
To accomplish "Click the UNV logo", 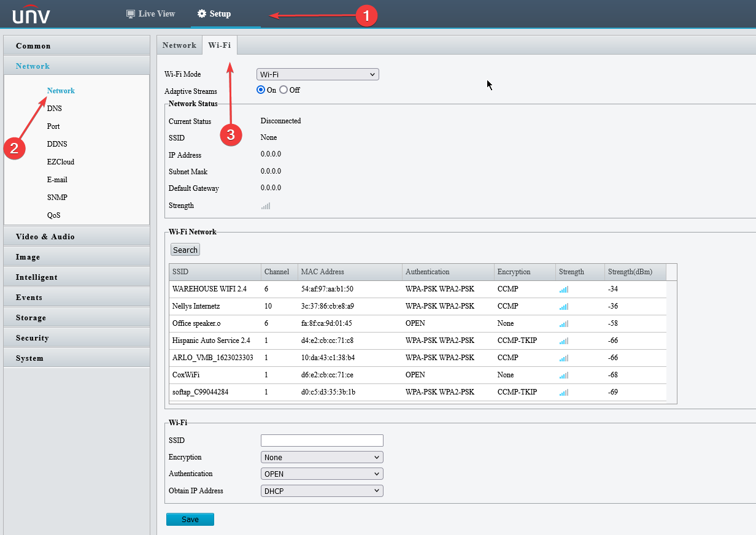I will point(31,13).
